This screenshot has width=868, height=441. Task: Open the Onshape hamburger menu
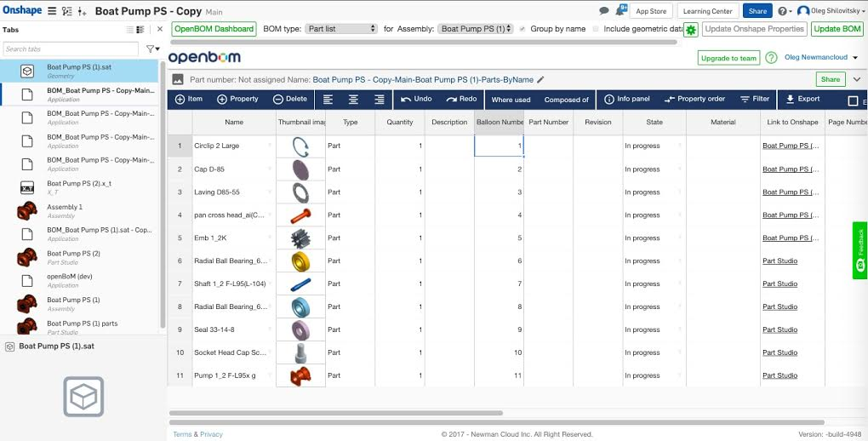(x=51, y=10)
